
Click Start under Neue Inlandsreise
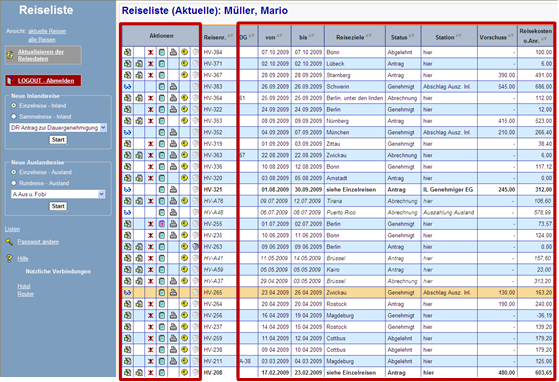click(x=58, y=140)
